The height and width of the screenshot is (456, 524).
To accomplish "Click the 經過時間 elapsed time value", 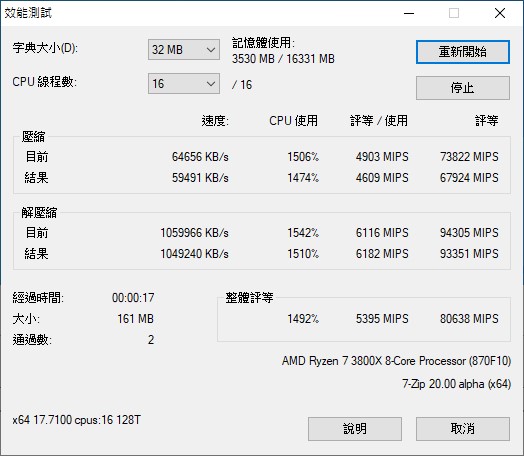I will pyautogui.click(x=133, y=298).
